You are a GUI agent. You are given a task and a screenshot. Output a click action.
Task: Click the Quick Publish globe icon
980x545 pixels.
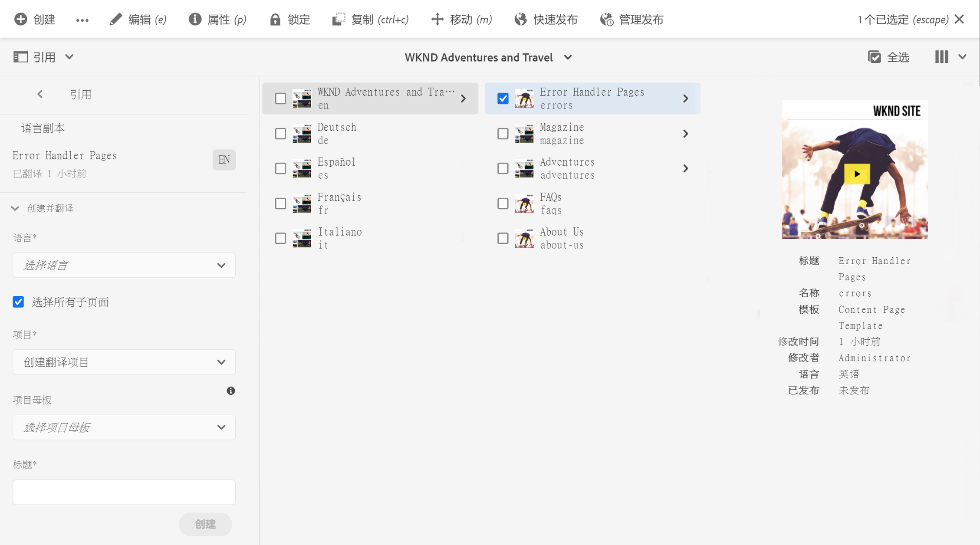pos(520,19)
